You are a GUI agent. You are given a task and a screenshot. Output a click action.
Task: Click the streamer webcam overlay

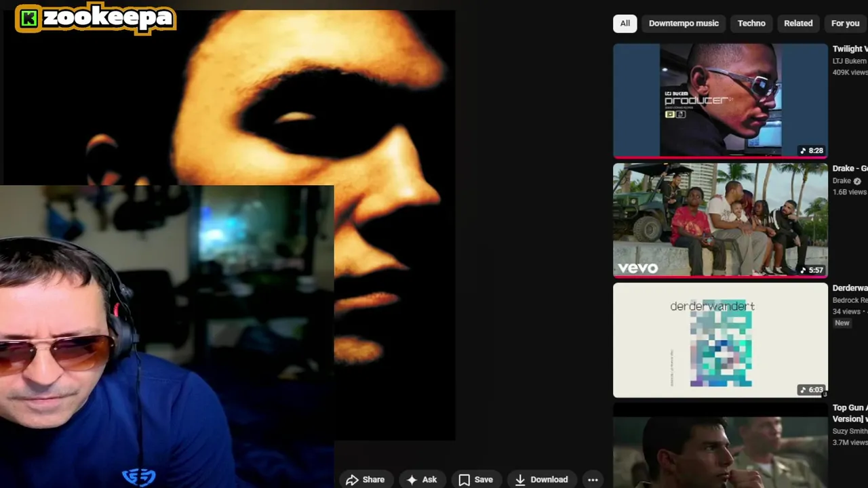coord(167,336)
